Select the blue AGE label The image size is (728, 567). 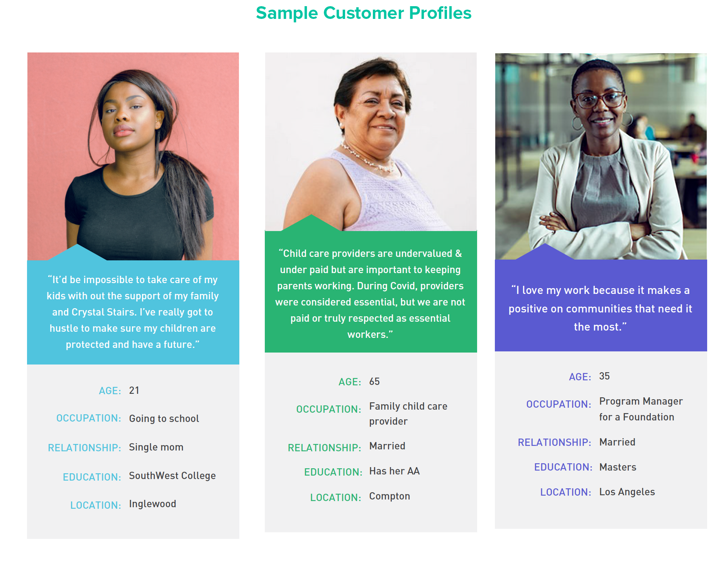coord(110,391)
